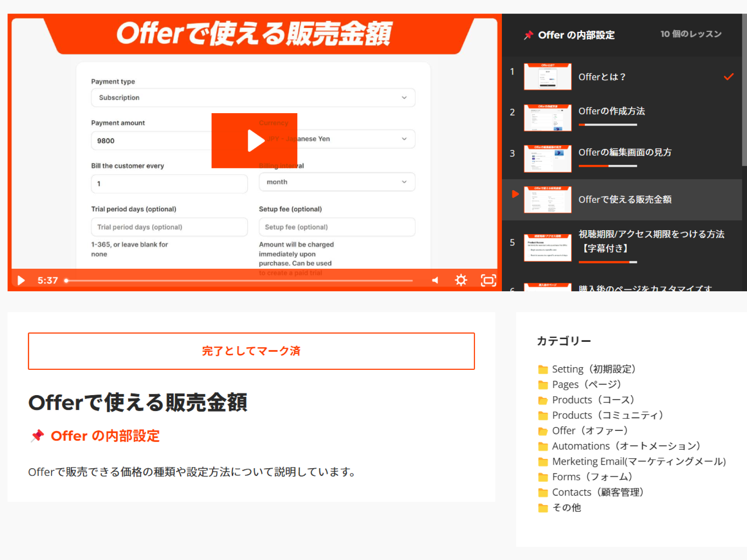Open lesson 3 Offerの編集画面の見方
The image size is (747, 560).
pyautogui.click(x=624, y=152)
